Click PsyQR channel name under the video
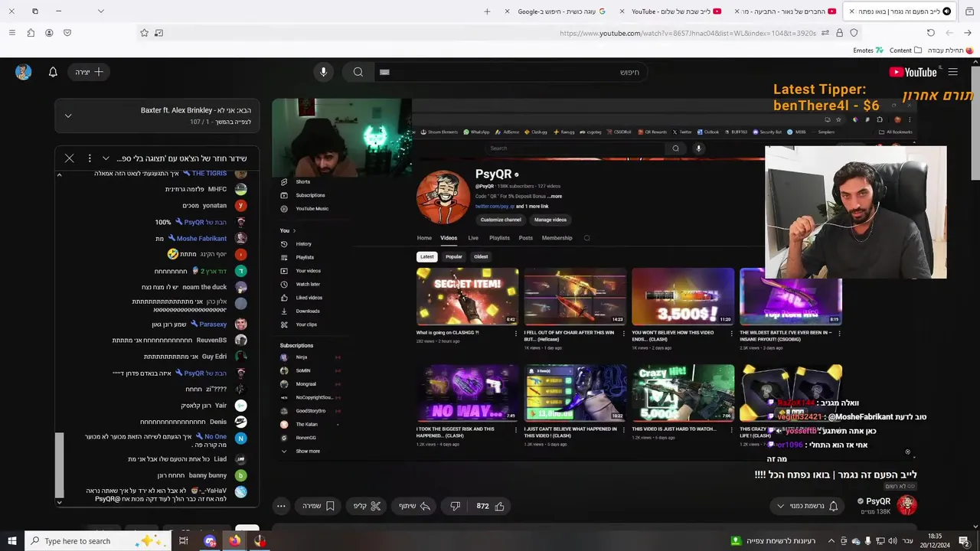 point(877,501)
